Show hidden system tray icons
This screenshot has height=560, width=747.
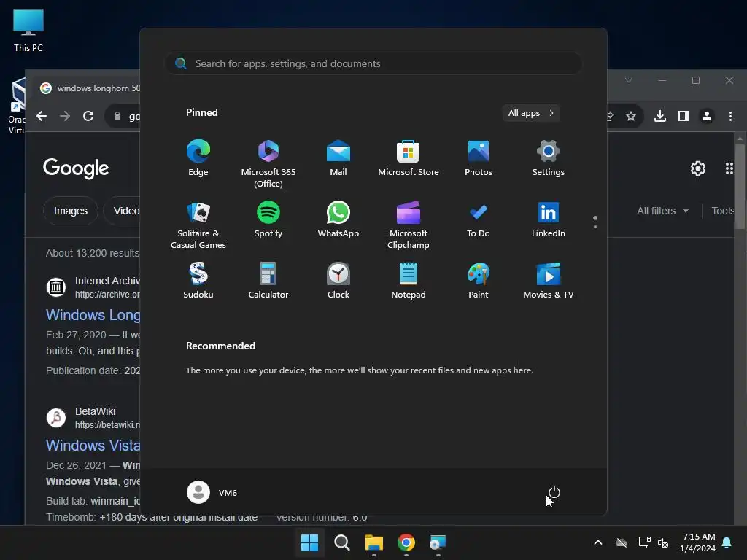598,542
